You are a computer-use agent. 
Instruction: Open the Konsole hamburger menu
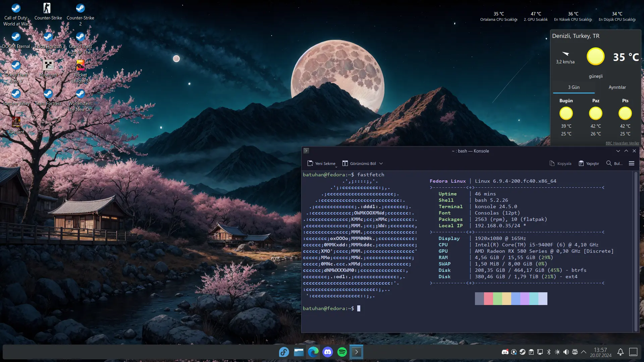tap(632, 164)
